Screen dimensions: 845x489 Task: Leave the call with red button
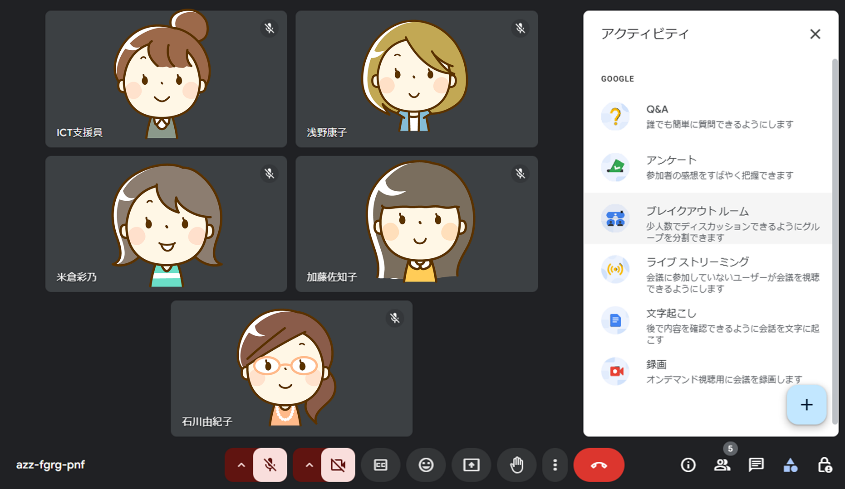599,465
